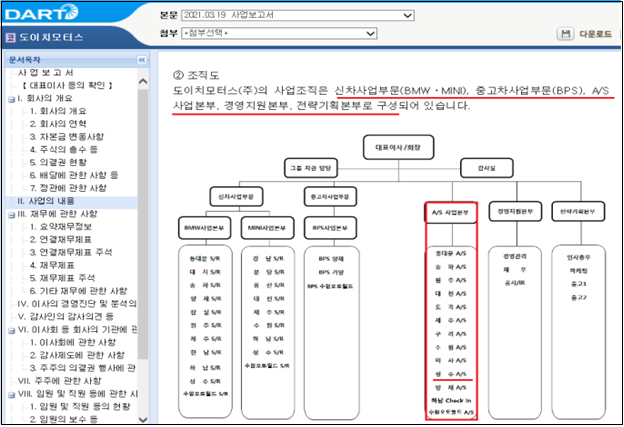Select 1. 임원 및 직원 등의 현황
This screenshot has width=624, height=427.
click(x=80, y=406)
